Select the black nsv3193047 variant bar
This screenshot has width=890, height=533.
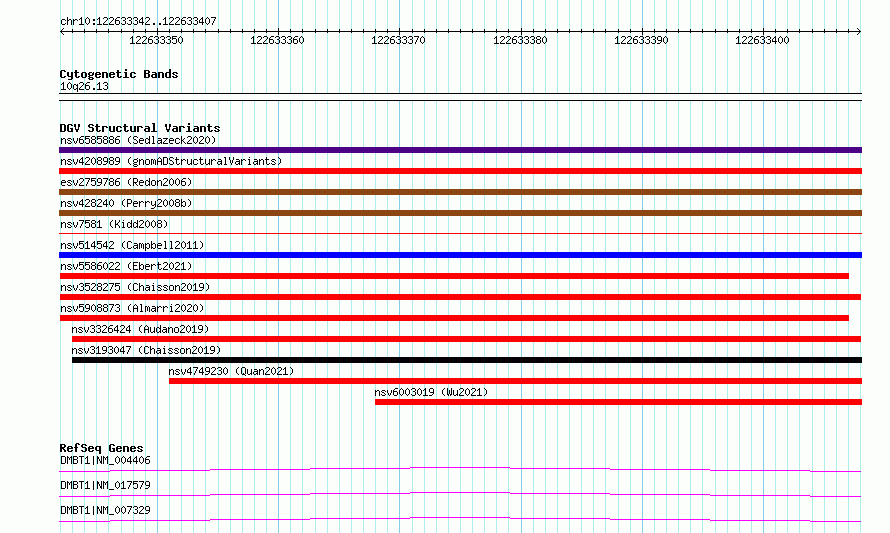pos(467,360)
